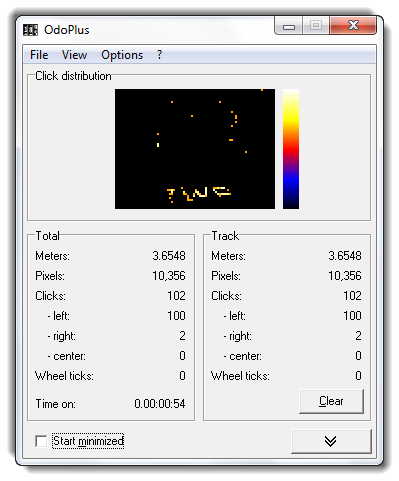Open the View menu
399x481 pixels.
tap(74, 55)
